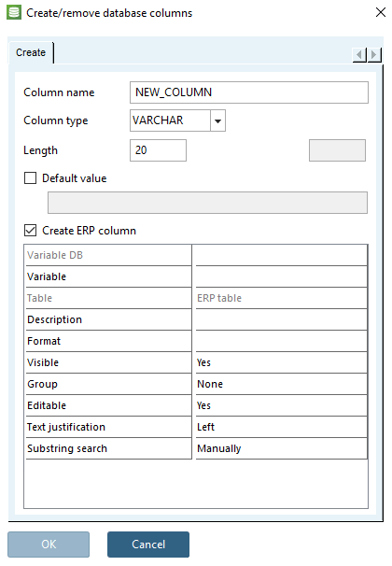Click the Visible value Yes cell

click(x=281, y=362)
